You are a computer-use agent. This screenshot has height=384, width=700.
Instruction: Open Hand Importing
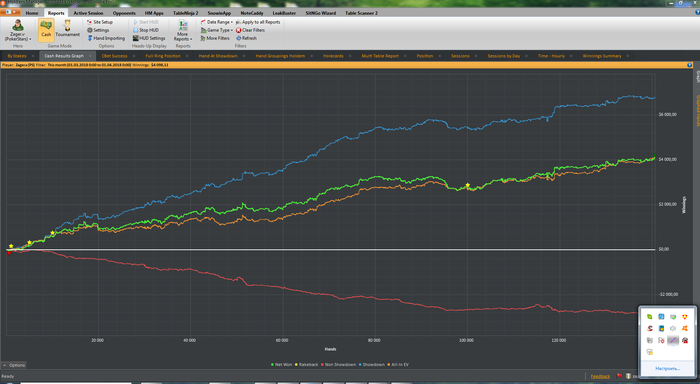(x=106, y=38)
